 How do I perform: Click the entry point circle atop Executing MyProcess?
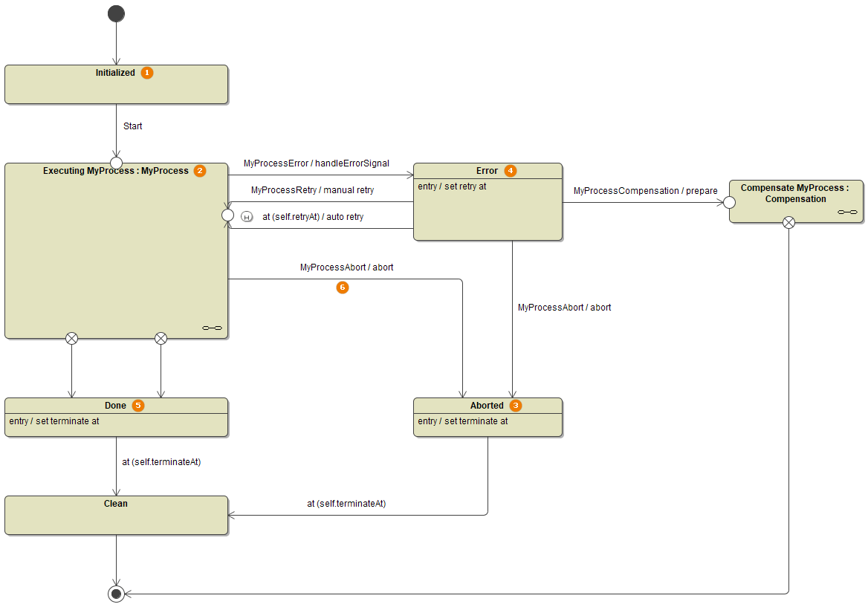click(116, 162)
